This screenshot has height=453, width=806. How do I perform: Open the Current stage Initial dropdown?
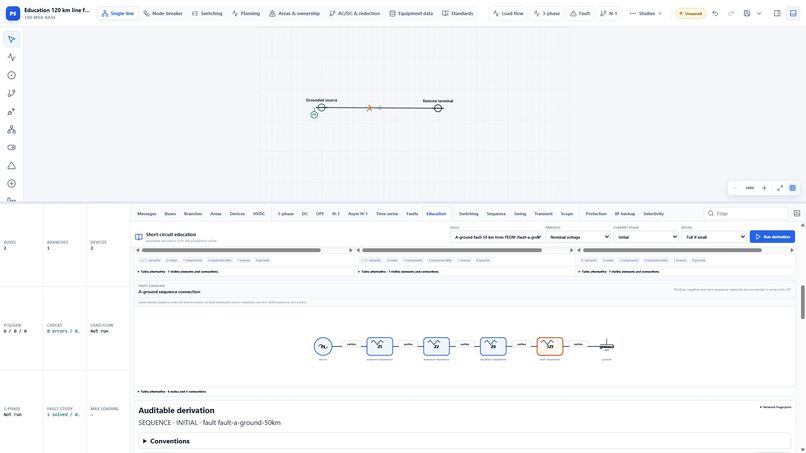pos(646,237)
